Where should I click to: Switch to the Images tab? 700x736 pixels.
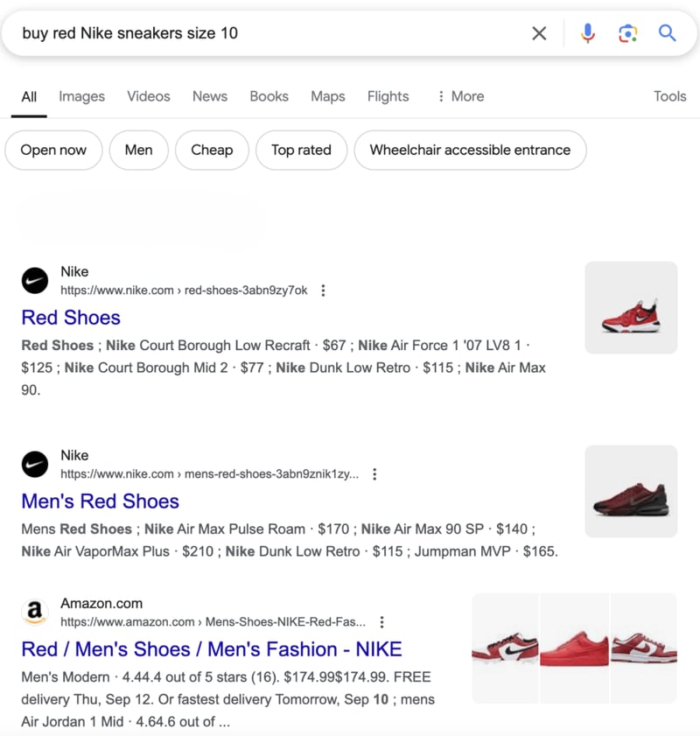[81, 96]
